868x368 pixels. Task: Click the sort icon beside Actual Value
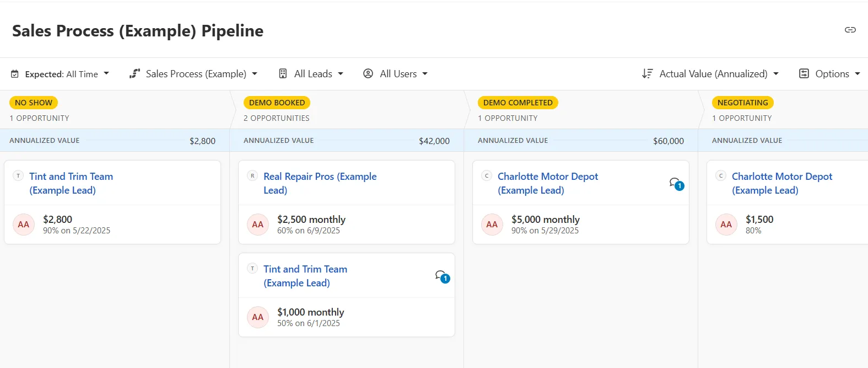[x=647, y=74]
